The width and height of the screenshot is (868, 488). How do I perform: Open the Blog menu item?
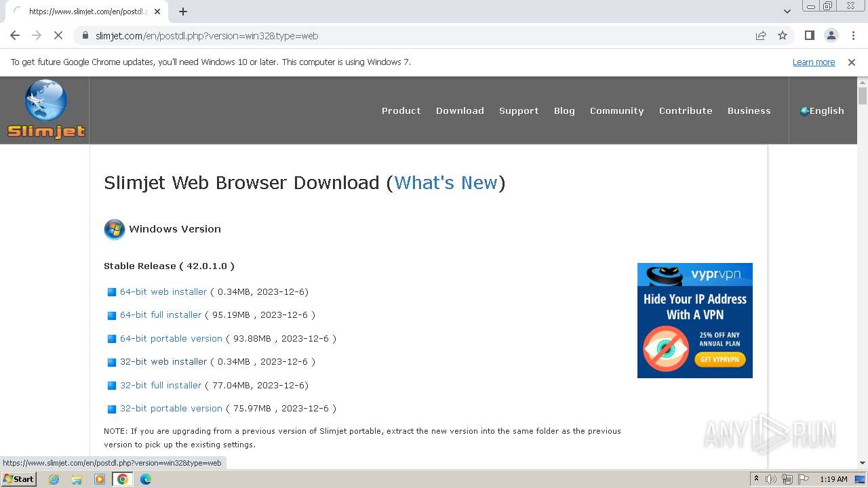[x=564, y=110]
